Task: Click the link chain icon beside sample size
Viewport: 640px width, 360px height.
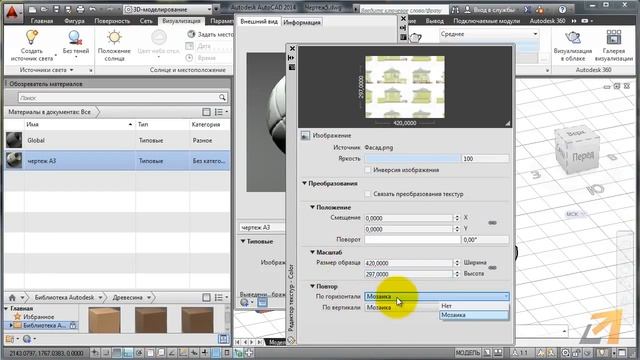Action: point(492,268)
